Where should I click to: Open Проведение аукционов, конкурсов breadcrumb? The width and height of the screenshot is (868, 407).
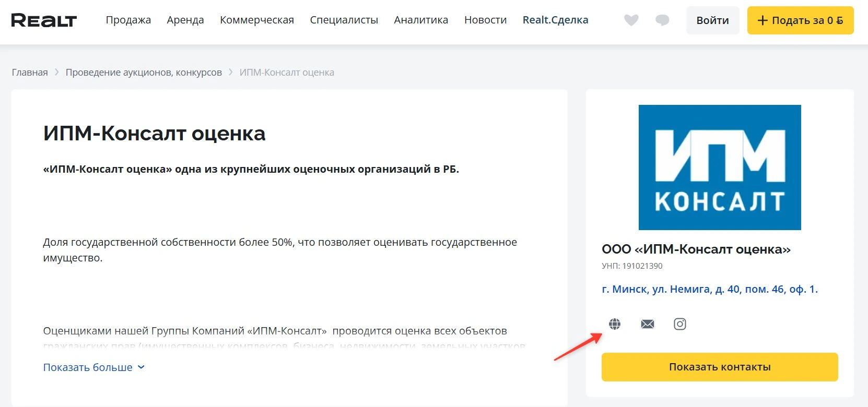click(144, 73)
